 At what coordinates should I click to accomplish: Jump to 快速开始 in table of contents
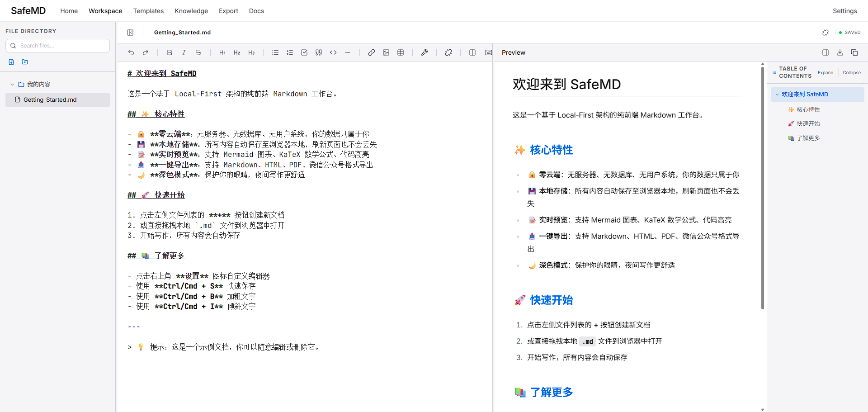(x=808, y=123)
